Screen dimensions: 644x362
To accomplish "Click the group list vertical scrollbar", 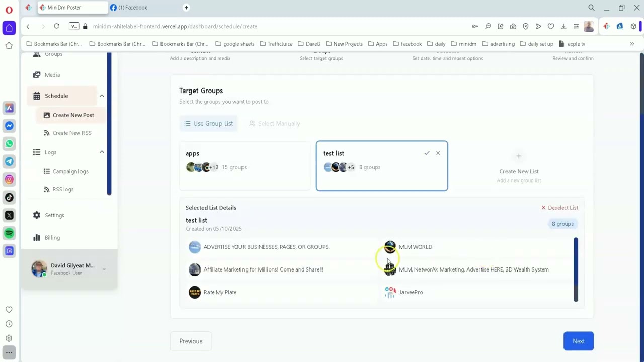I will click(x=576, y=269).
